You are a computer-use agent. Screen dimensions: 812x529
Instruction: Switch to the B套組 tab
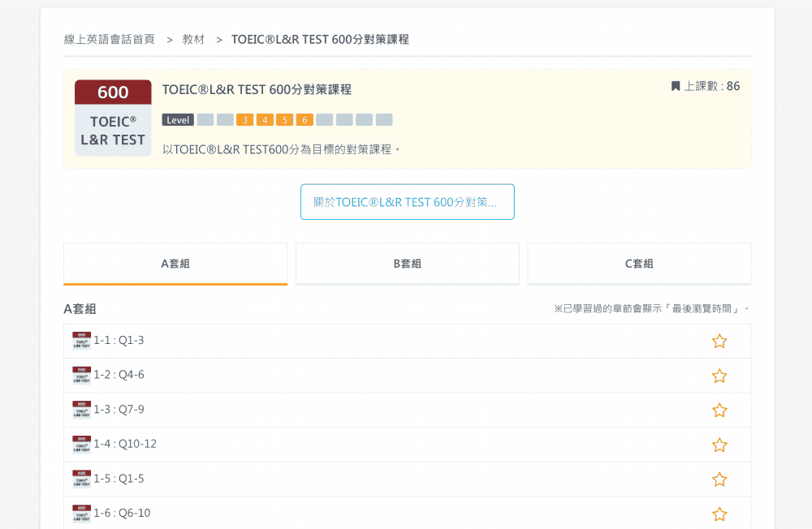407,264
